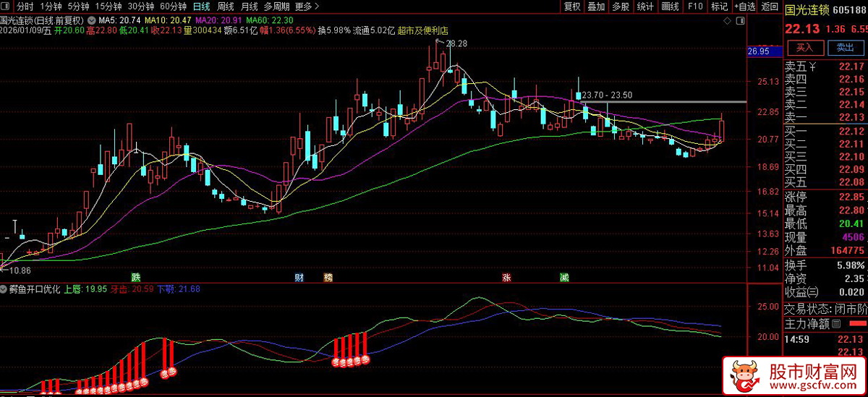Click the 换手 5.98% row

coord(825,265)
